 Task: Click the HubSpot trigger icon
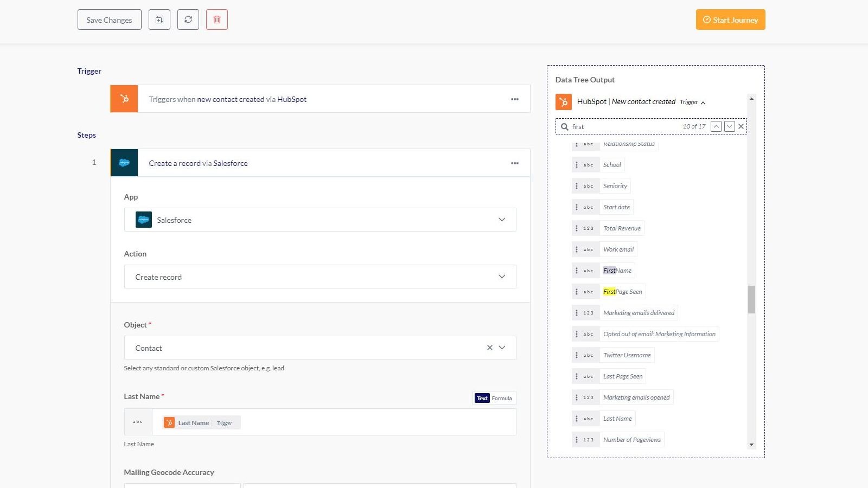pos(124,98)
